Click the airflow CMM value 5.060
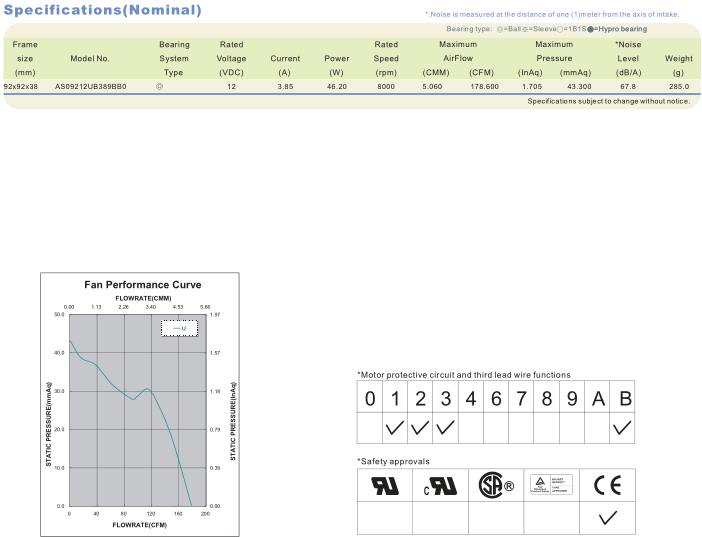The width and height of the screenshot is (702, 537). [x=432, y=86]
